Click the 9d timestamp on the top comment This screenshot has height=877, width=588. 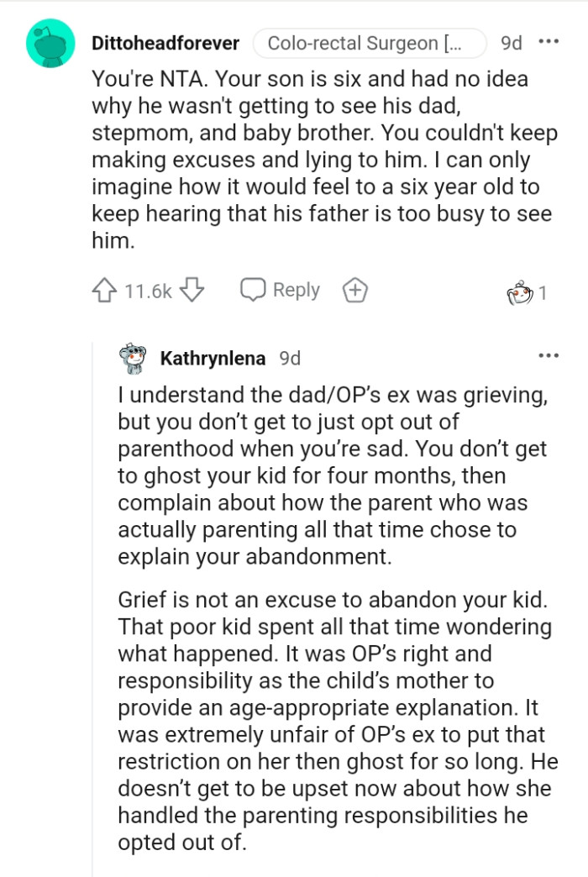509,42
